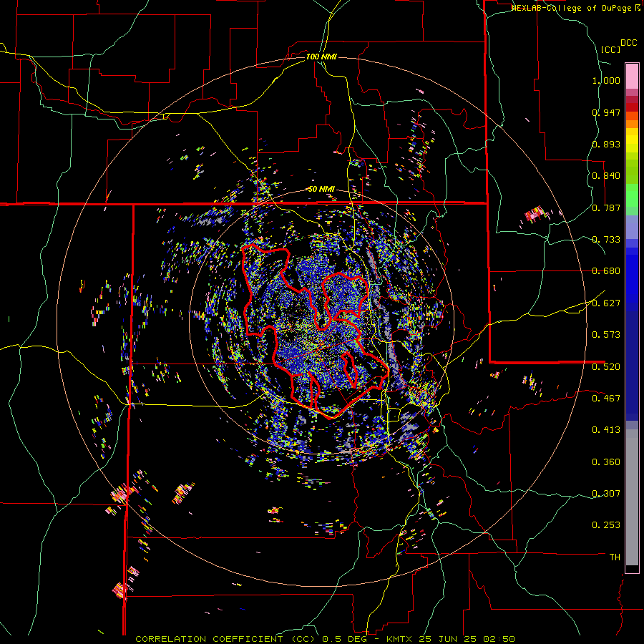The image size is (644, 644).
Task: Click the 0.733 legend value
Action: [x=606, y=240]
